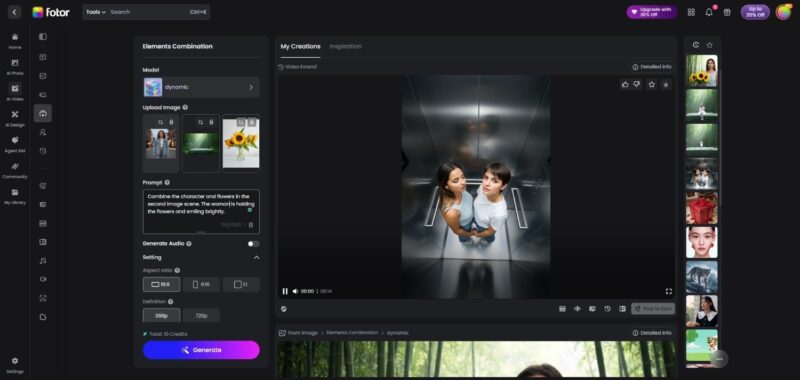Open the AI Photo section
The width and height of the screenshot is (800, 380).
point(15,67)
